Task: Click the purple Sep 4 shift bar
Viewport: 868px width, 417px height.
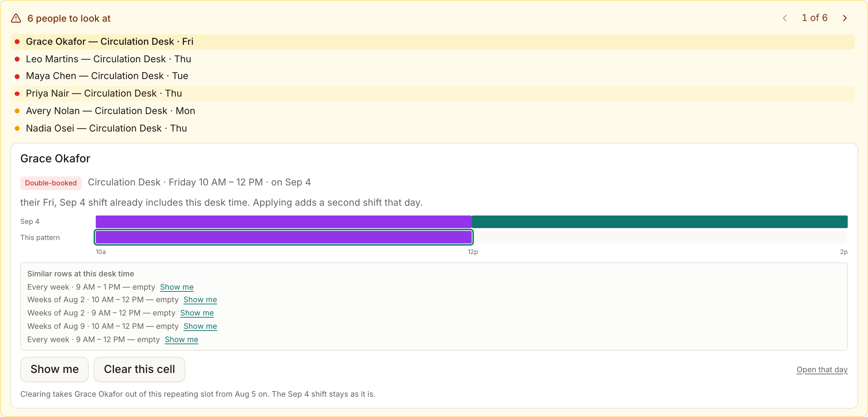Action: tap(284, 222)
